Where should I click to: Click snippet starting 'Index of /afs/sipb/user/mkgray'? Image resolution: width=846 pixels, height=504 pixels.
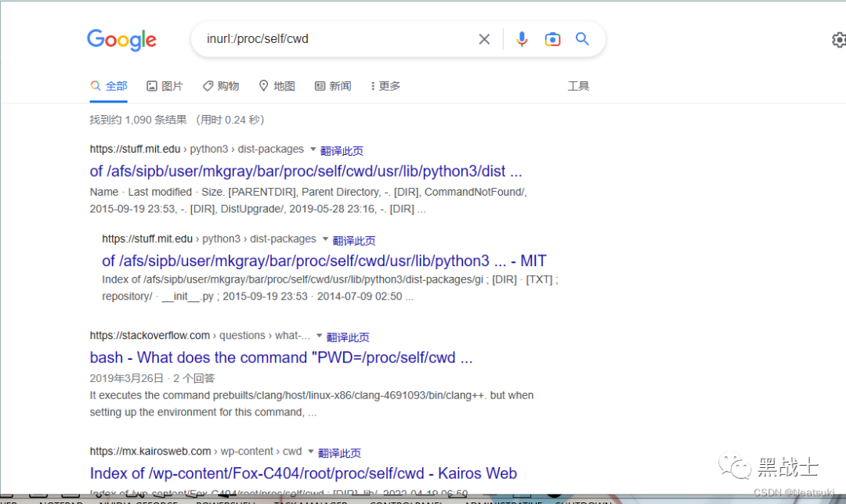(x=331, y=288)
